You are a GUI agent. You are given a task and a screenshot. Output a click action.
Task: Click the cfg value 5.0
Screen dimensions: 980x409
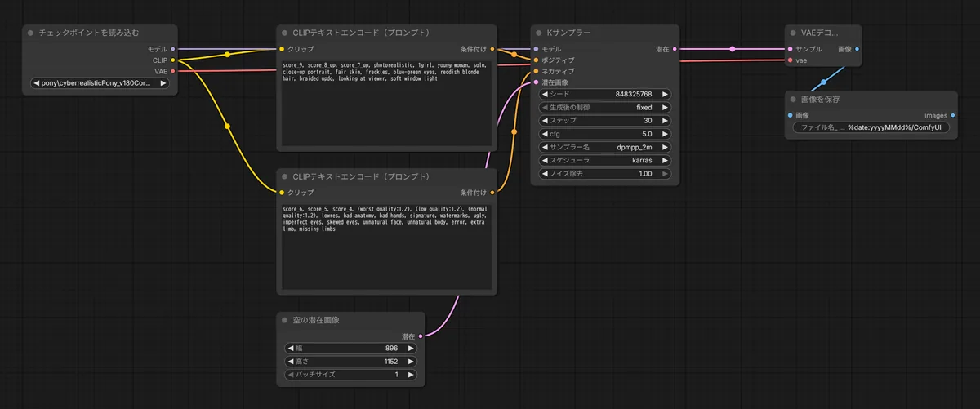647,134
